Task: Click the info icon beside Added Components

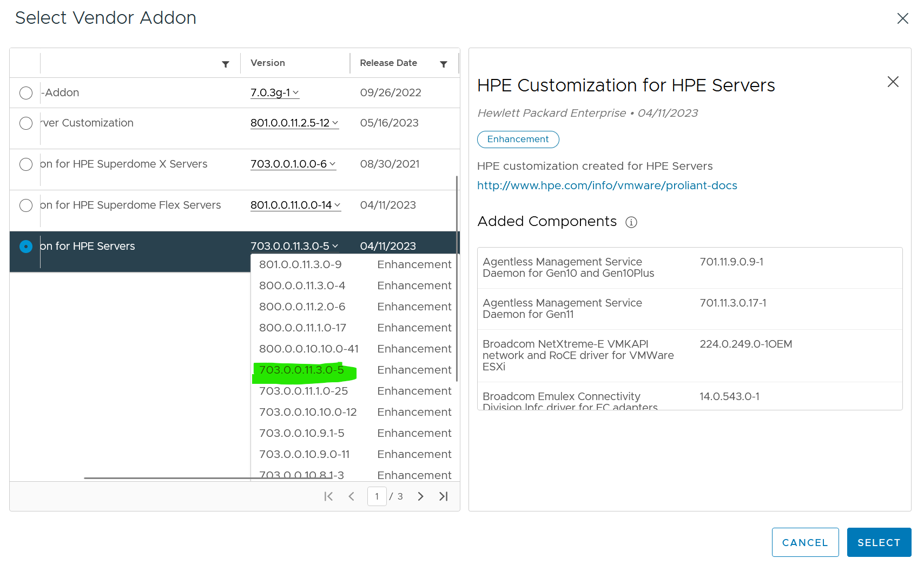Action: pos(632,222)
